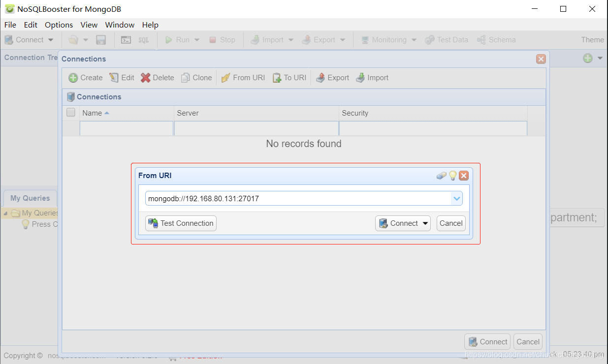Viewport: 608px width, 364px height.
Task: Import connections from Connections toolbar
Action: [372, 78]
